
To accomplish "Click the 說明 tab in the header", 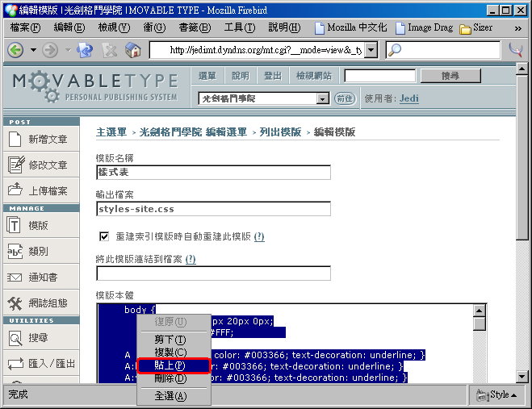I will (x=241, y=76).
